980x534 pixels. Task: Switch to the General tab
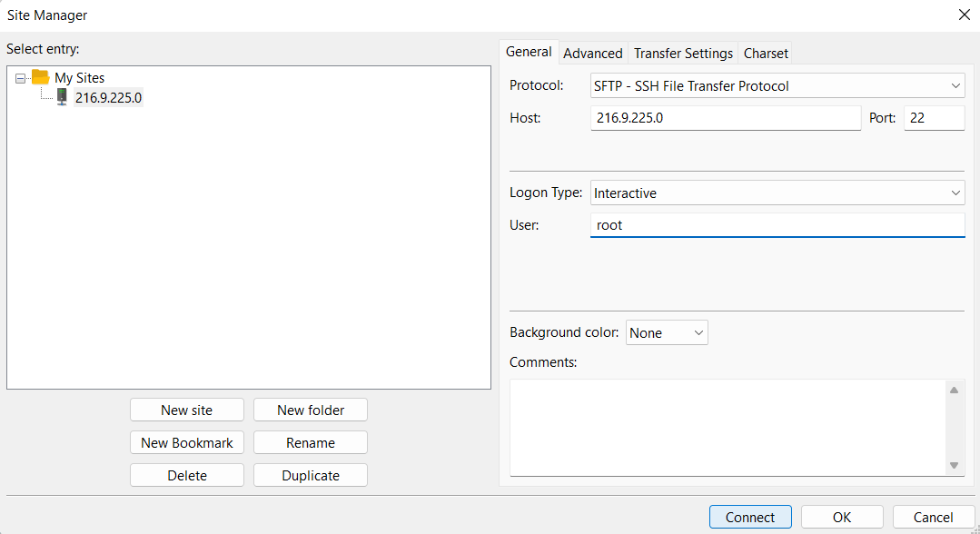pos(529,52)
